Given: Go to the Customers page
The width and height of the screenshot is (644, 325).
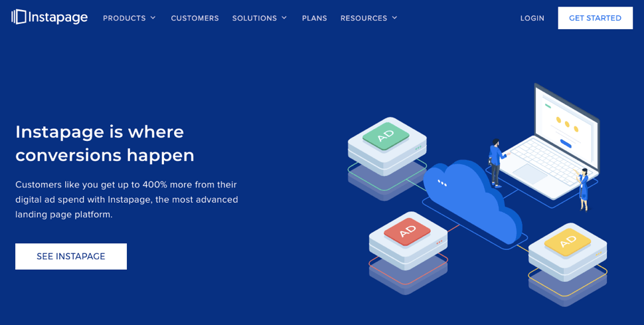Looking at the screenshot, I should click(195, 18).
